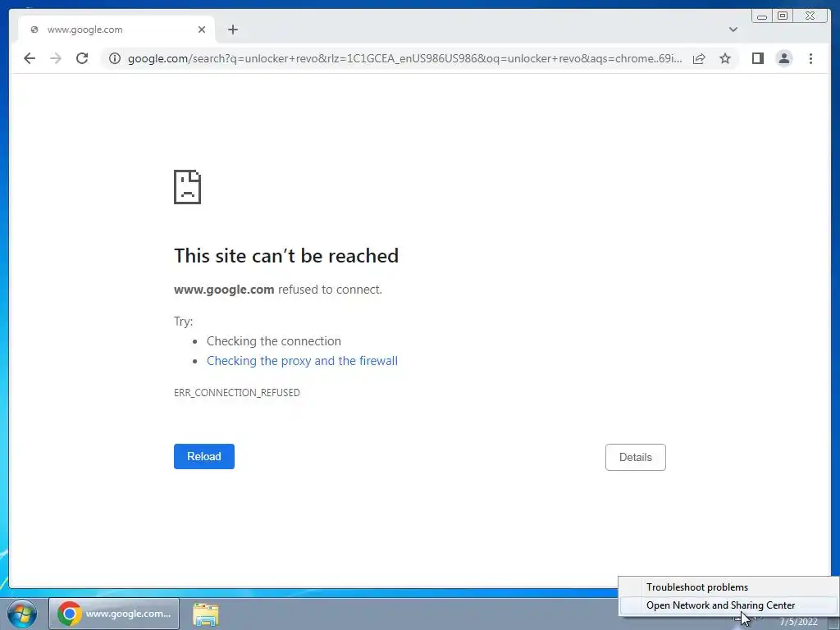Restore down the Chrome window

tap(783, 16)
